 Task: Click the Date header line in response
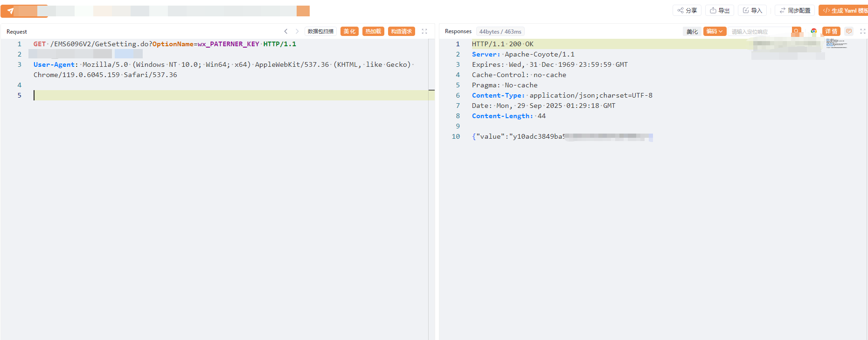click(543, 106)
